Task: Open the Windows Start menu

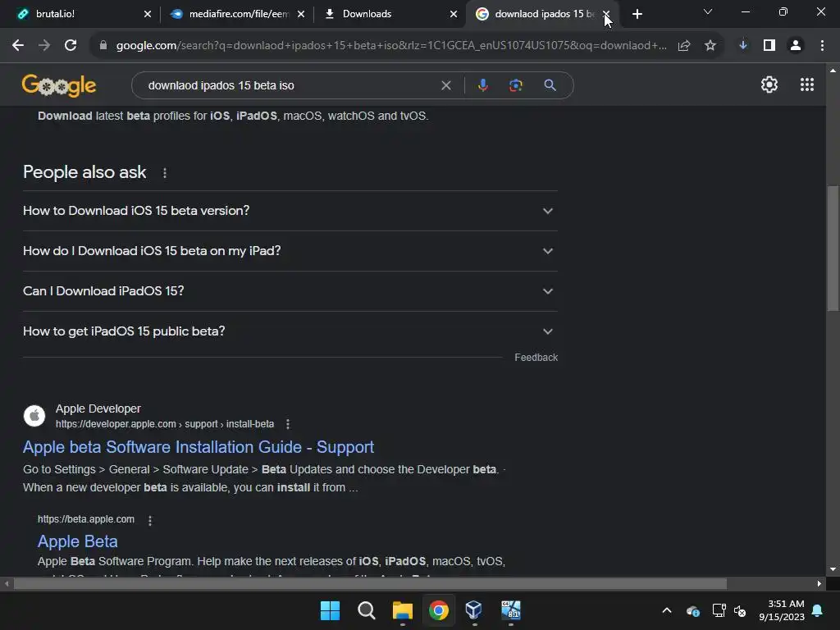Action: click(330, 610)
